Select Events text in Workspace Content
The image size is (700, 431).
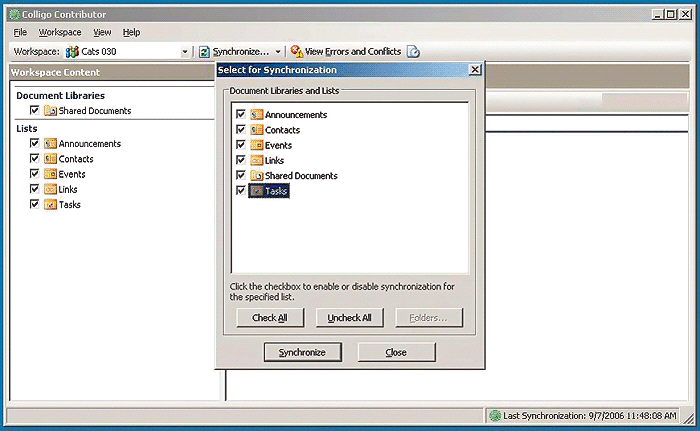(72, 174)
